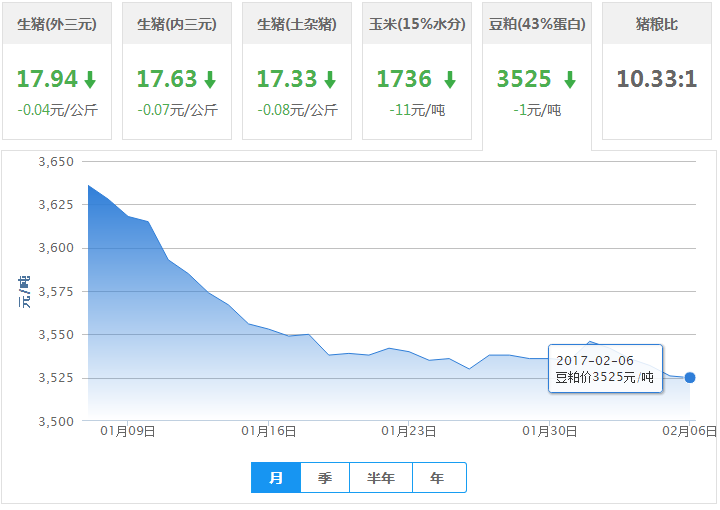This screenshot has width=720, height=510.
Task: Open the 玉米(15%水分) price tab
Action: 417,71
